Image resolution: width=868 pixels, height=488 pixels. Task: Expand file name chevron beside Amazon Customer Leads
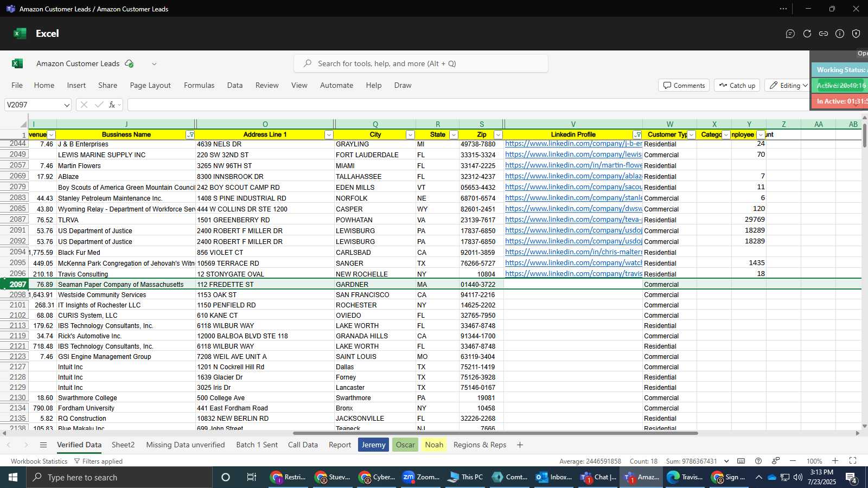point(154,63)
